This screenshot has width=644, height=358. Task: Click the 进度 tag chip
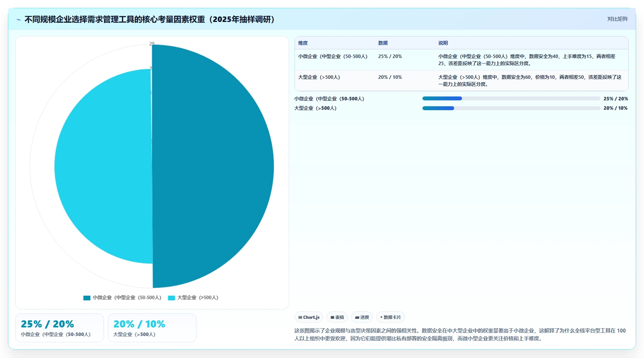[362, 317]
